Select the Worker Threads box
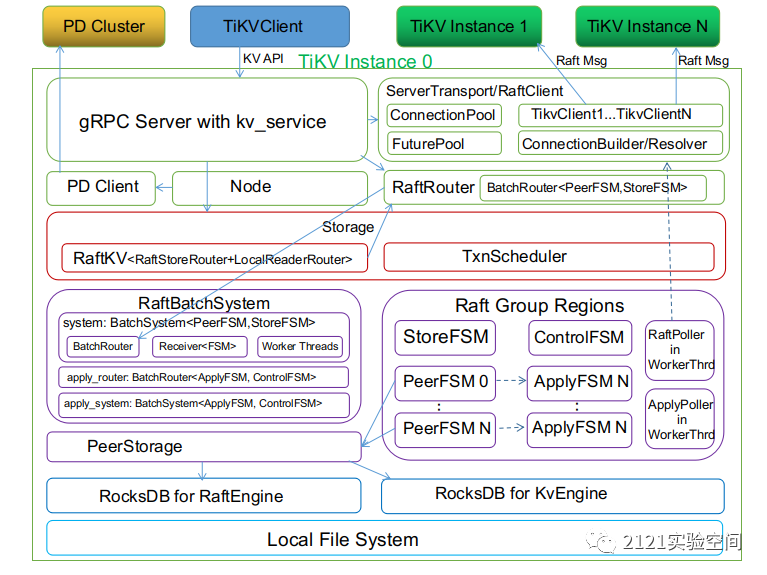The width and height of the screenshot is (767, 575). point(300,347)
